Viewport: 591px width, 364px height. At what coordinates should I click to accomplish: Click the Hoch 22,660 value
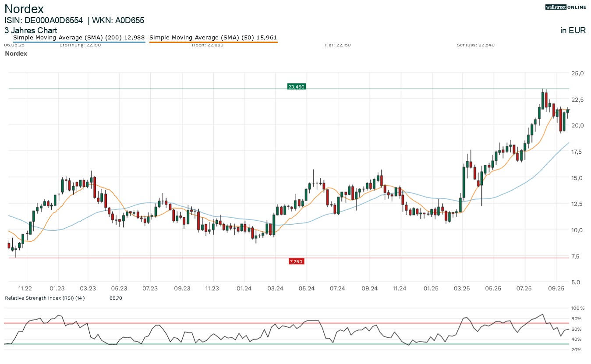(208, 45)
